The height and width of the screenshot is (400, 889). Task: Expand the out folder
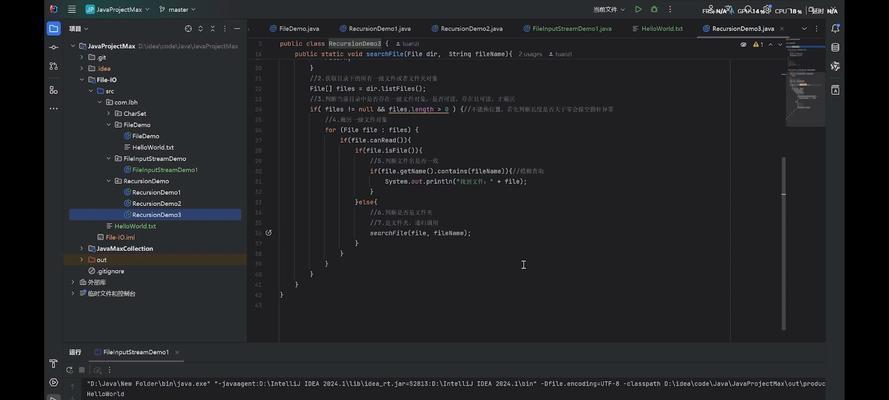(x=82, y=259)
